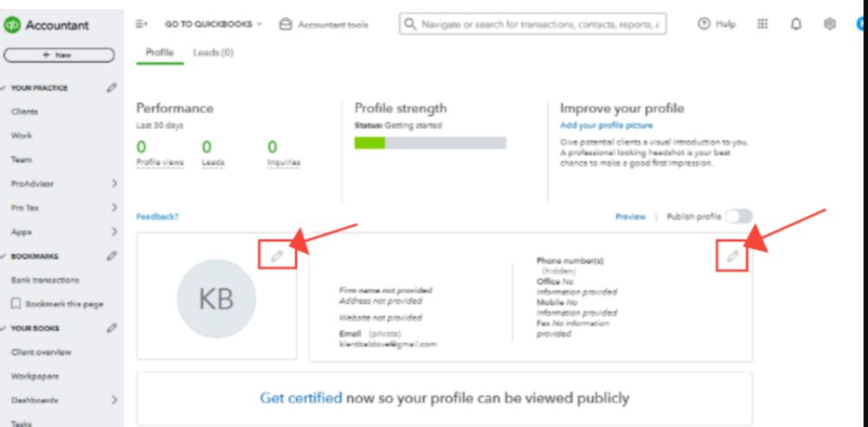
Task: Edit Your Practice section with pencil icon
Action: [x=112, y=88]
